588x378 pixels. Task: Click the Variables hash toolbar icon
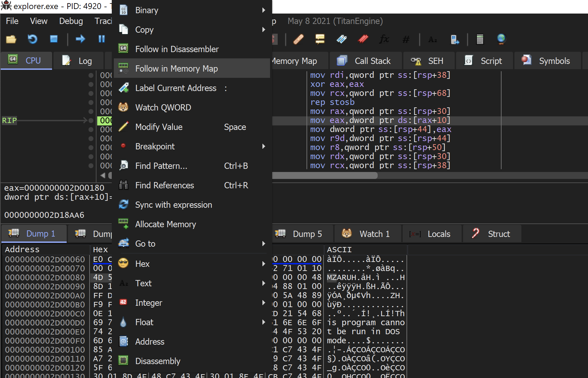[406, 39]
